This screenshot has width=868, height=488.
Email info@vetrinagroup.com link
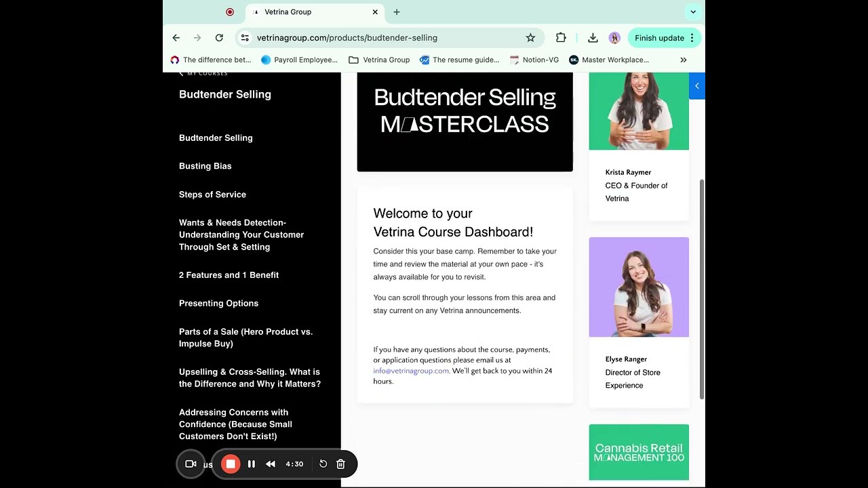coord(411,371)
